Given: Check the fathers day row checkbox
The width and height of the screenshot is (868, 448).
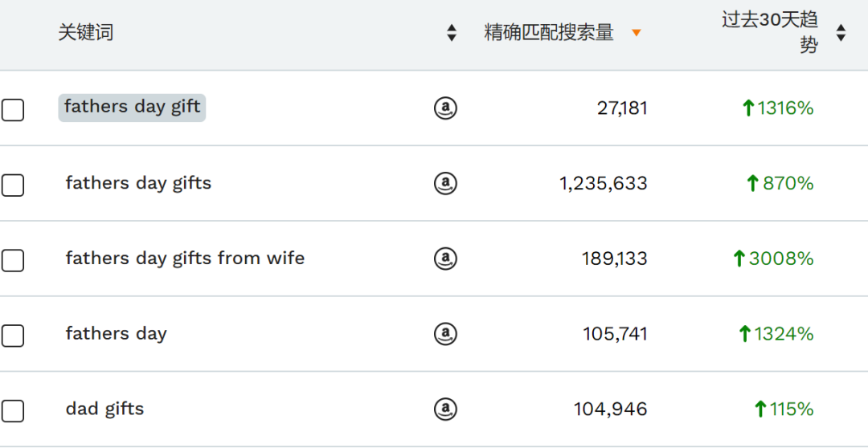Looking at the screenshot, I should (13, 336).
